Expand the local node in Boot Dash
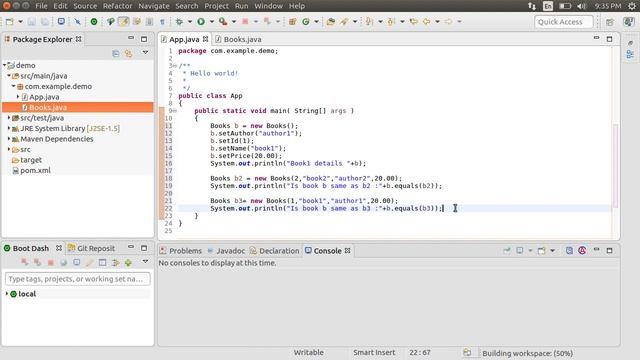Image resolution: width=640 pixels, height=360 pixels. [7, 293]
